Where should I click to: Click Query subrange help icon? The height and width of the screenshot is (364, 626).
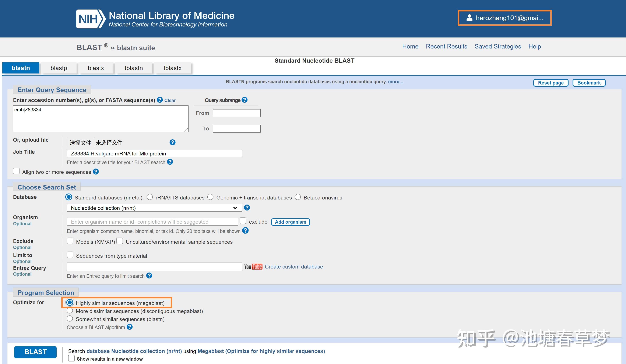point(245,100)
